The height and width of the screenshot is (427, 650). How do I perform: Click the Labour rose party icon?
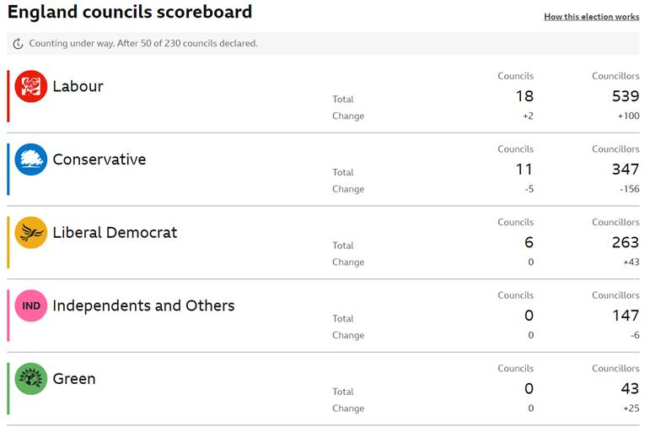point(31,87)
